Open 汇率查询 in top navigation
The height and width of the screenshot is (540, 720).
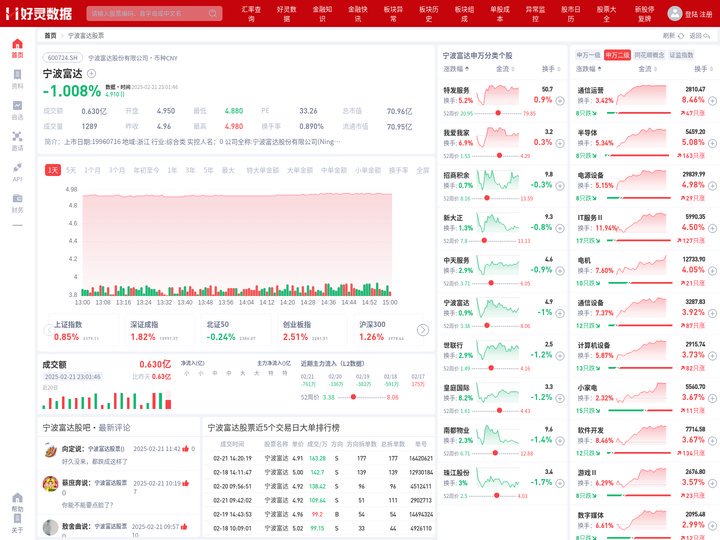coord(251,14)
